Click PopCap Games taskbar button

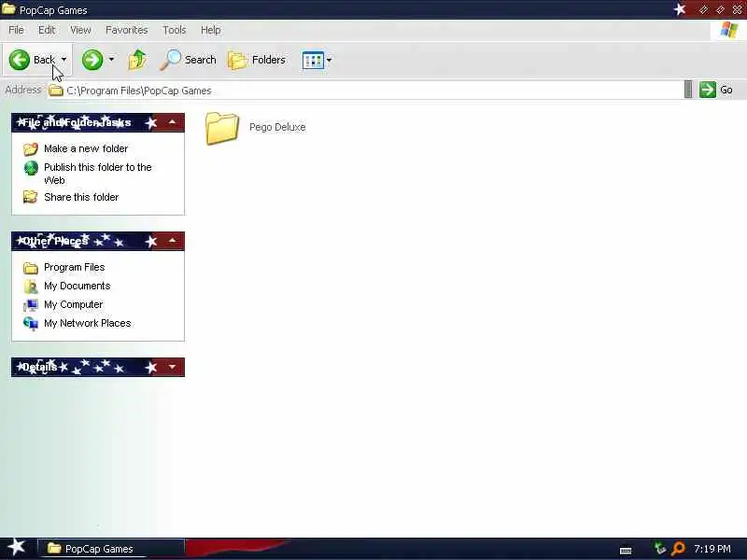coord(110,549)
